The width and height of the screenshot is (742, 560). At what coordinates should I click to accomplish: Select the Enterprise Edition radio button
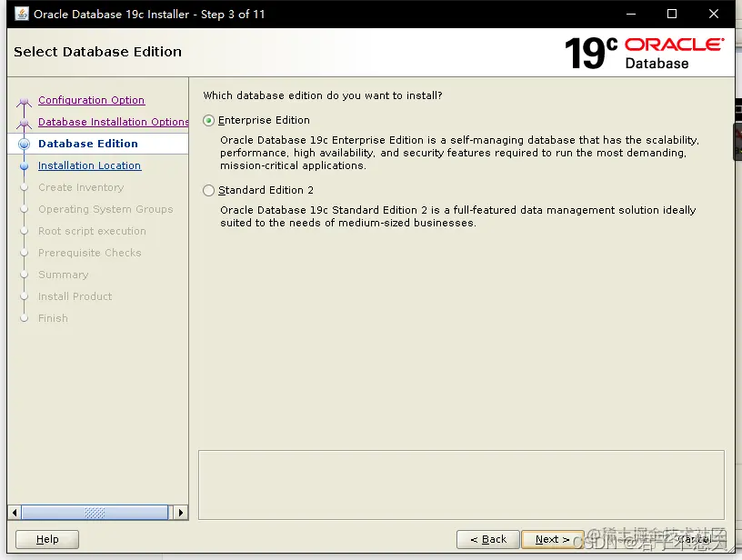tap(209, 121)
